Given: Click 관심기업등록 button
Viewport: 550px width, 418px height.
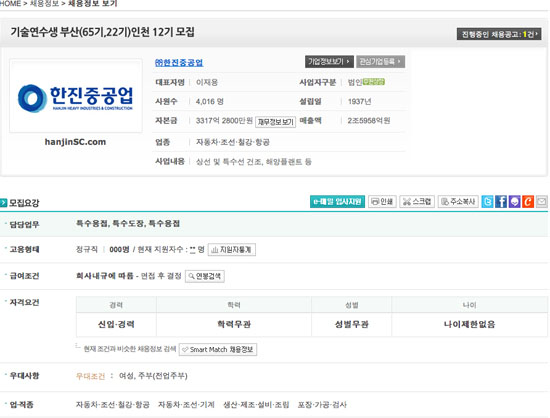Looking at the screenshot, I should point(381,62).
